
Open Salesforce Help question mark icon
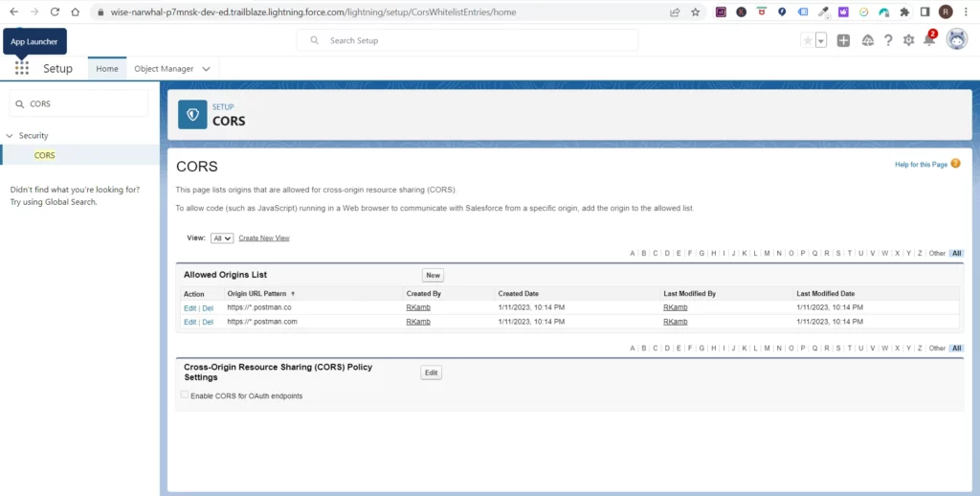pos(888,40)
